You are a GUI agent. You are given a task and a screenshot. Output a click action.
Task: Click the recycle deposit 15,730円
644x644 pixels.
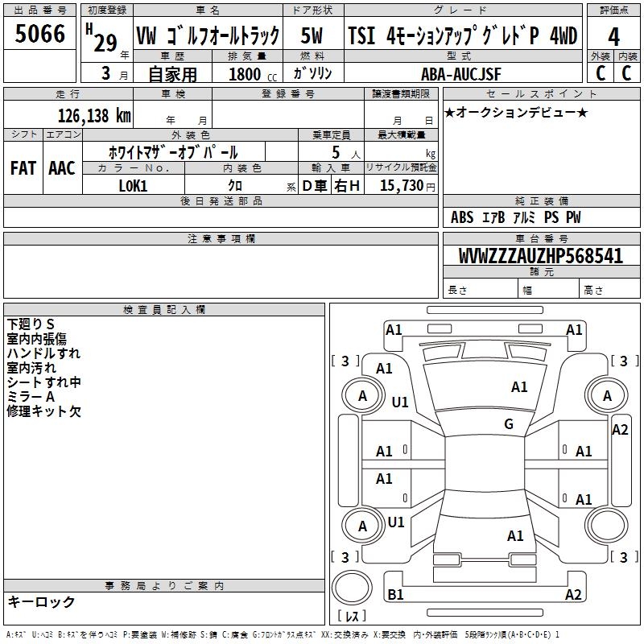[x=407, y=186]
